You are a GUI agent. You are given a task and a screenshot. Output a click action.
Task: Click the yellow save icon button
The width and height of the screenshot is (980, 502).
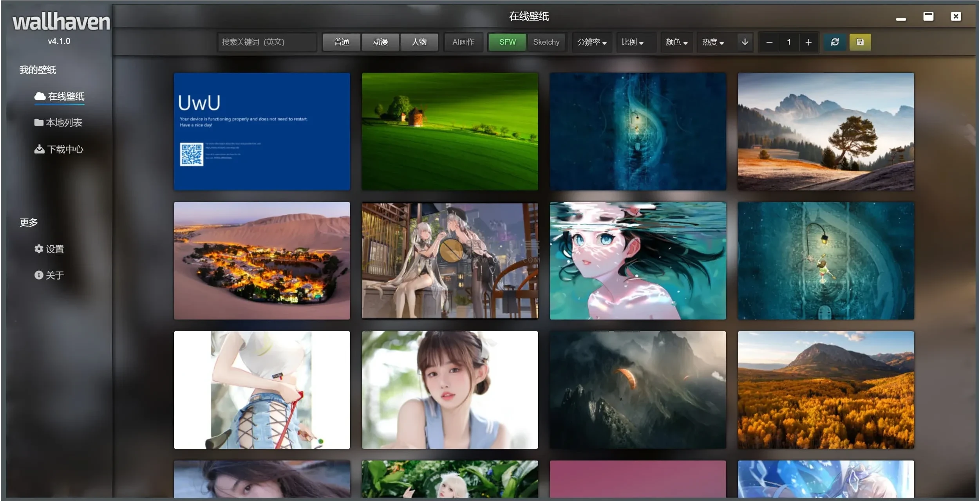pos(860,42)
